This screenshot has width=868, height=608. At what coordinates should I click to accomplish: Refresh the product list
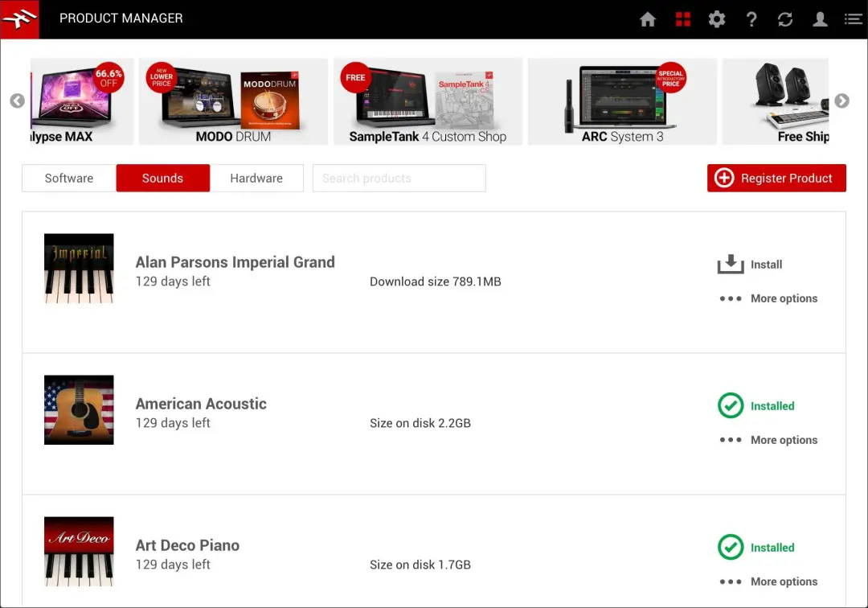[785, 19]
